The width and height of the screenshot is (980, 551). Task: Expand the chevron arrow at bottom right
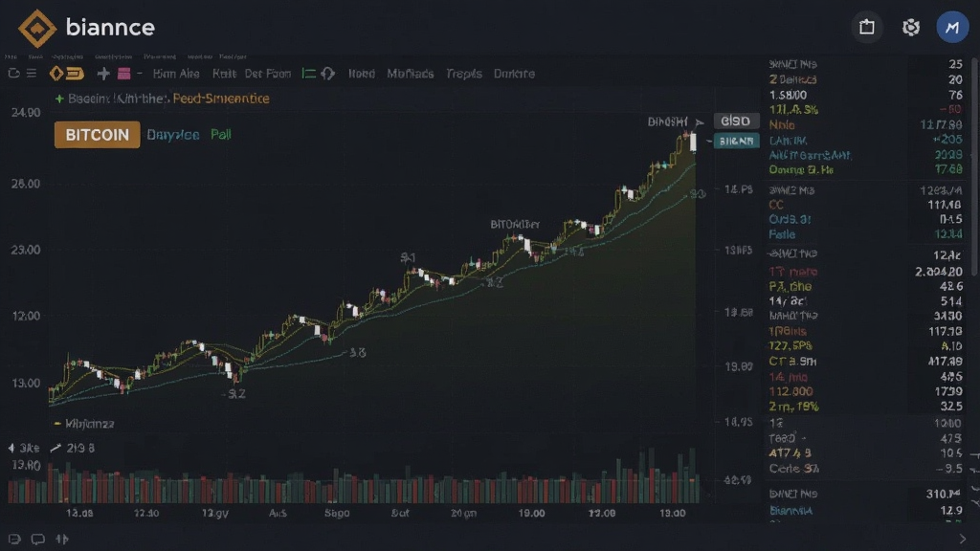963,539
